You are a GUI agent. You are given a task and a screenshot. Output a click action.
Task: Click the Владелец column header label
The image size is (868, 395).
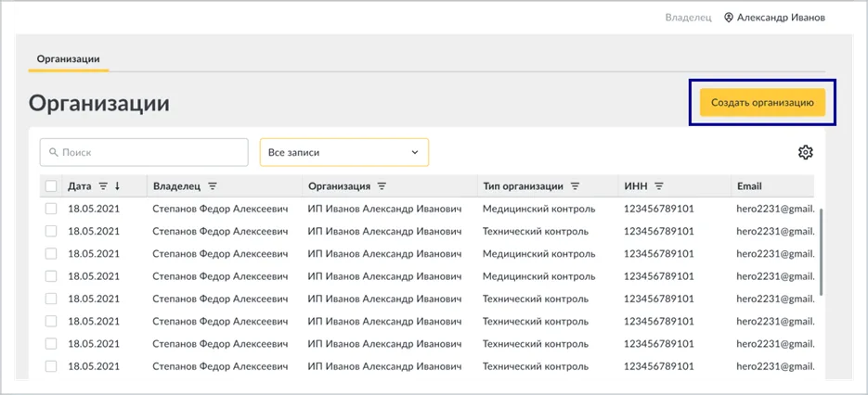(x=176, y=186)
